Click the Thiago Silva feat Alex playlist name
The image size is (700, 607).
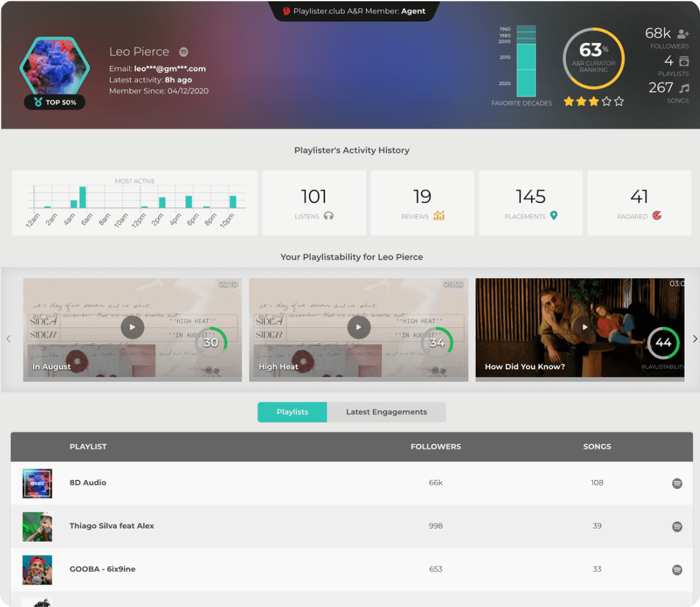[112, 526]
